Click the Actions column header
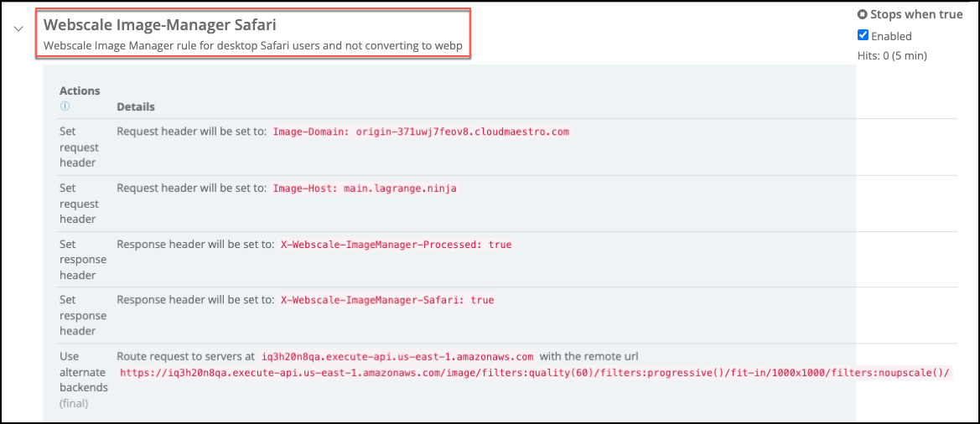980x424 pixels. pos(80,90)
